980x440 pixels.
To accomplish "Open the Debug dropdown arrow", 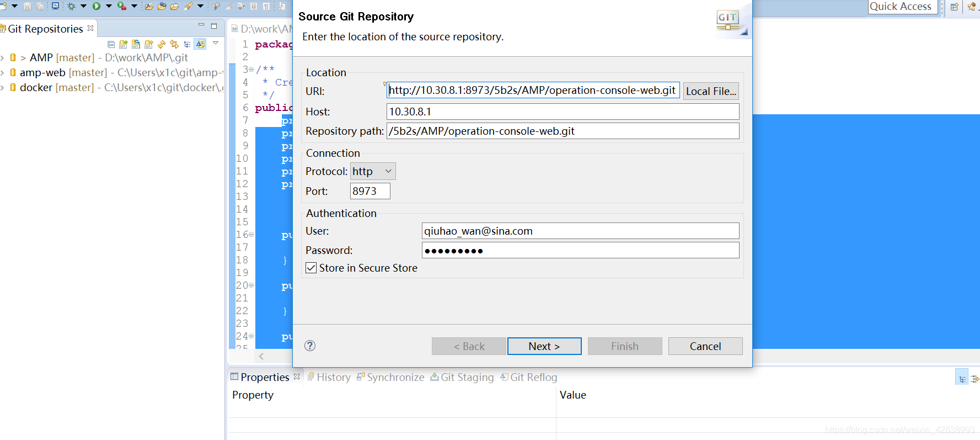I will (x=83, y=6).
